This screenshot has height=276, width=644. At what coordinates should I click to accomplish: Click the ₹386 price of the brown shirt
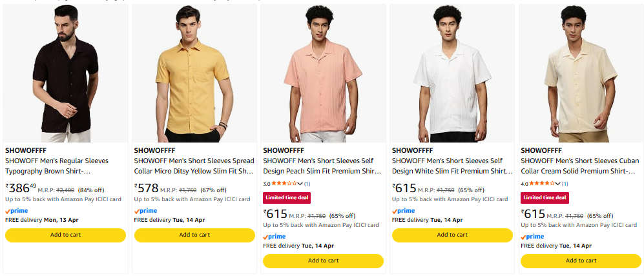pyautogui.click(x=21, y=188)
